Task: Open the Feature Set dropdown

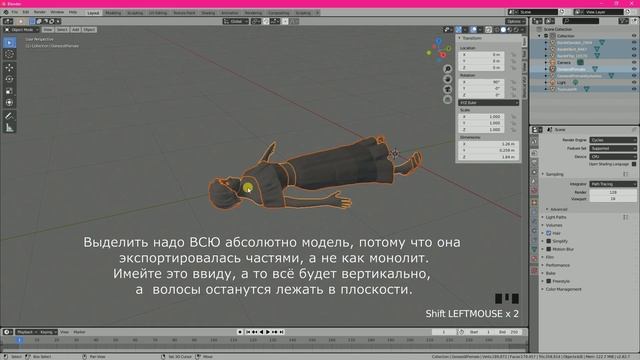Action: 613,148
